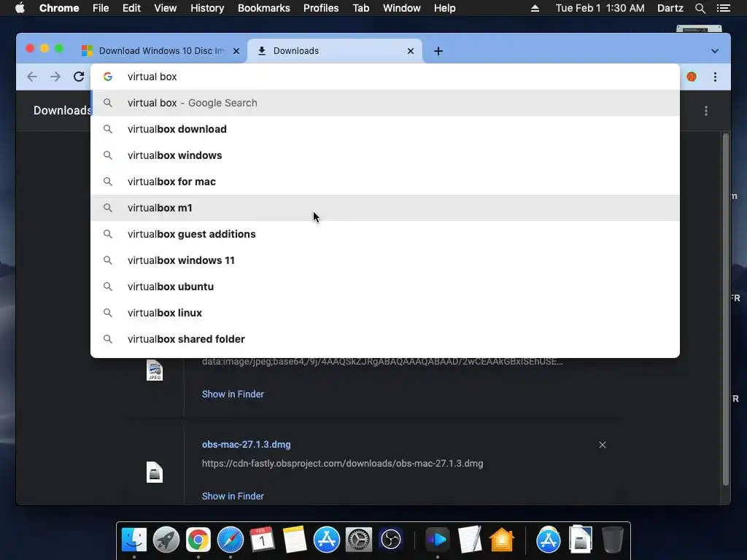Open the Edit menu
This screenshot has height=560, width=747.
[131, 8]
